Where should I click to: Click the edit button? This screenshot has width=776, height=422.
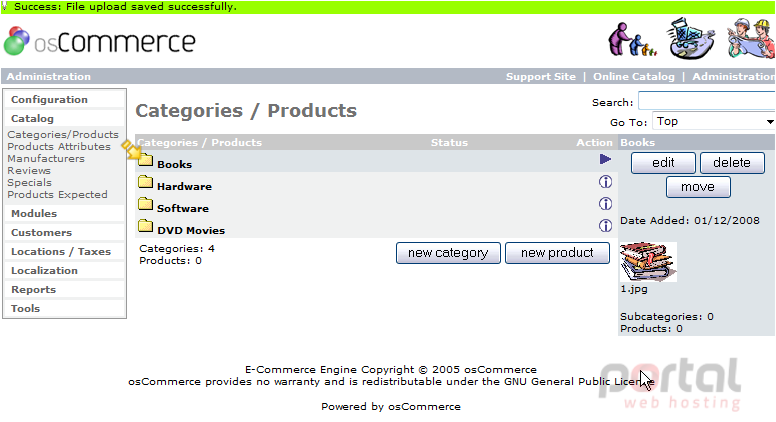[x=663, y=163]
